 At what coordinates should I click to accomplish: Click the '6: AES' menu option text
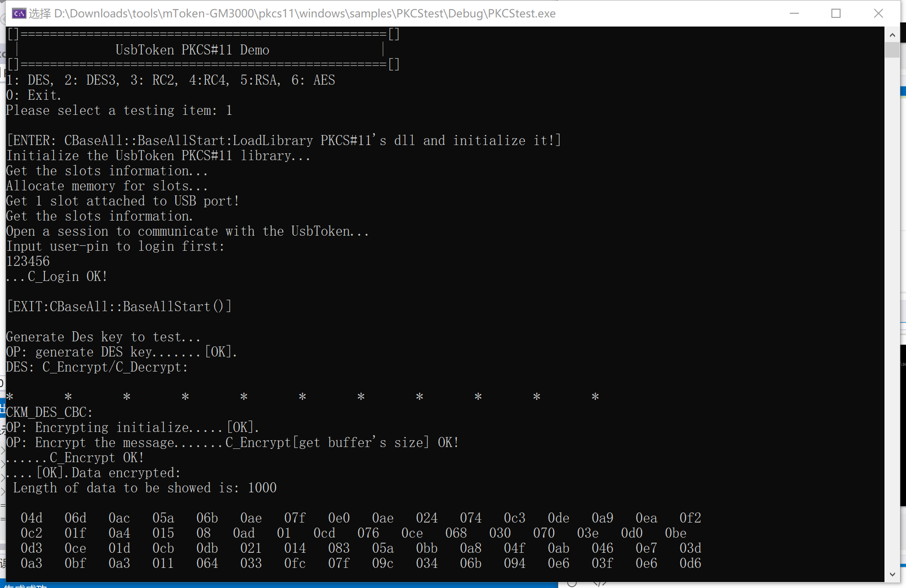[x=313, y=80]
